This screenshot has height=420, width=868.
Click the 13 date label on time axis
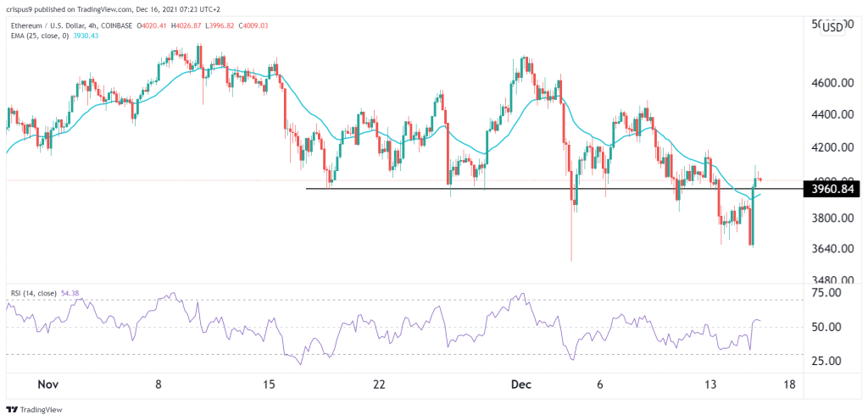(x=711, y=384)
